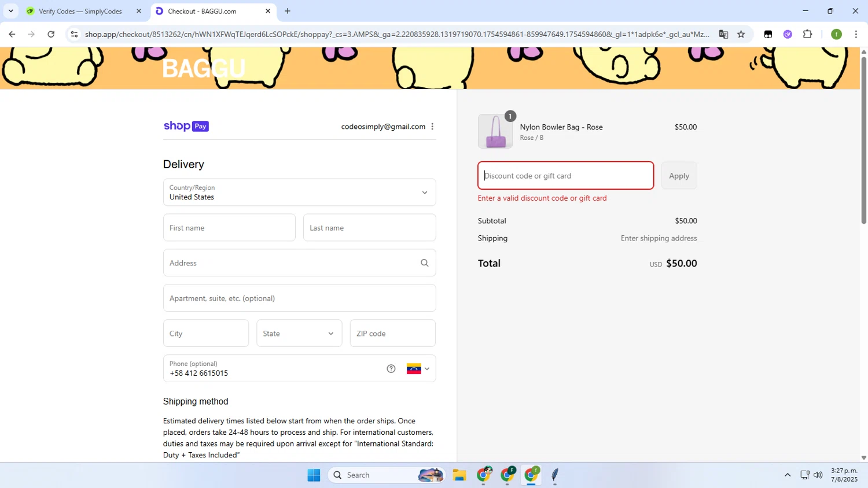Click the scrollbar down arrow
This screenshot has width=868, height=488.
(x=863, y=457)
